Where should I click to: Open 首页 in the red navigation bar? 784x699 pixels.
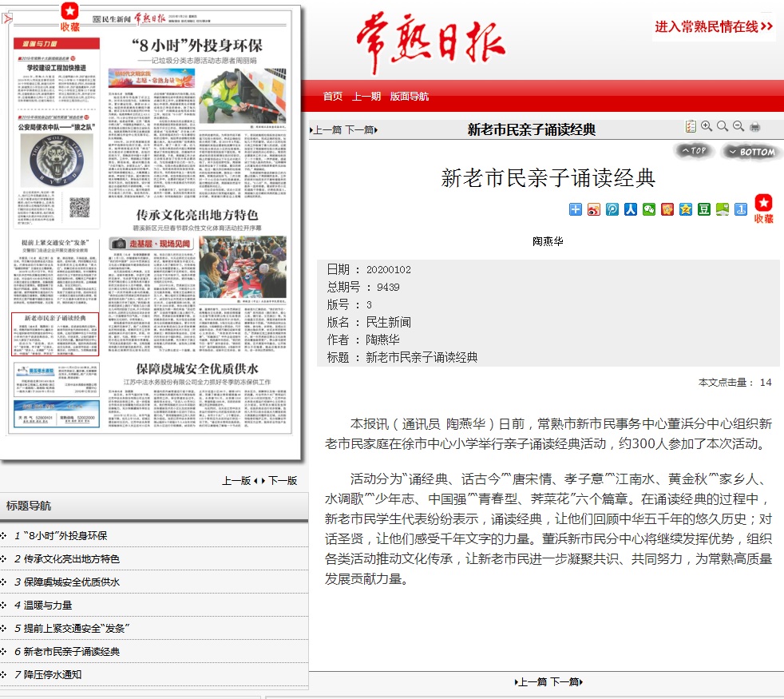(x=332, y=96)
